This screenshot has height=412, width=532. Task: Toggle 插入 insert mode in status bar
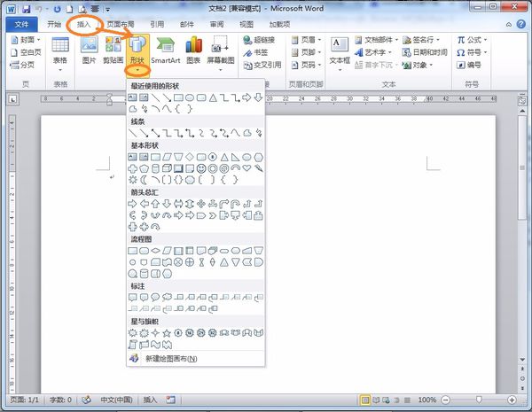[x=150, y=400]
